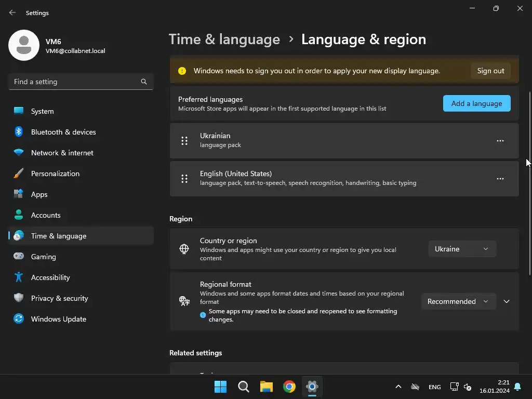Click the search magnifier in Find a setting

pos(144,82)
